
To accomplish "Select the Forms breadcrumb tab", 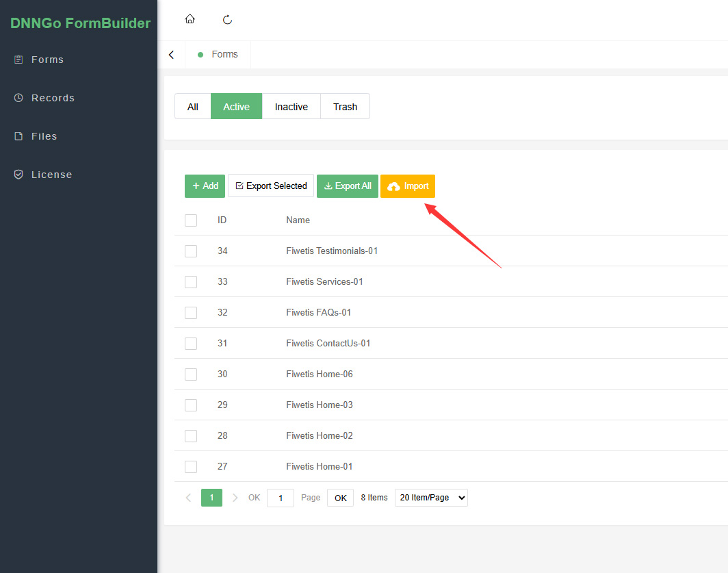I will (x=218, y=54).
